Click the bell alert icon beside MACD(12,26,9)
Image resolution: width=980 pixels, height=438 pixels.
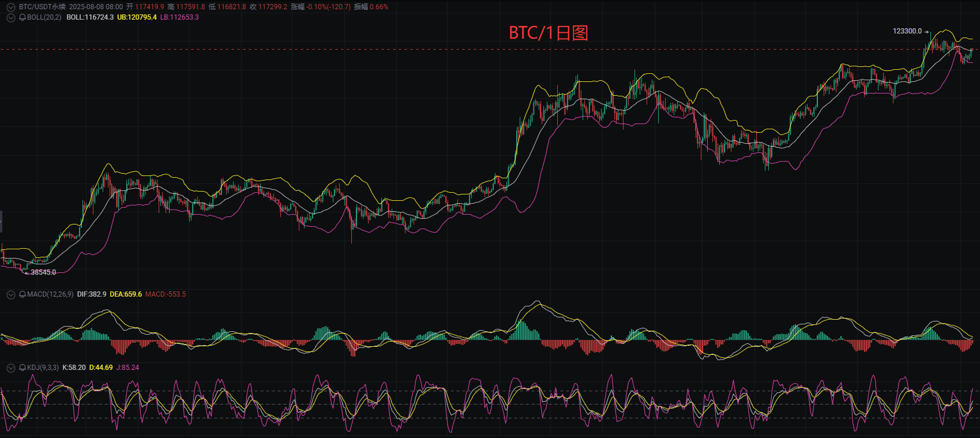tap(22, 294)
